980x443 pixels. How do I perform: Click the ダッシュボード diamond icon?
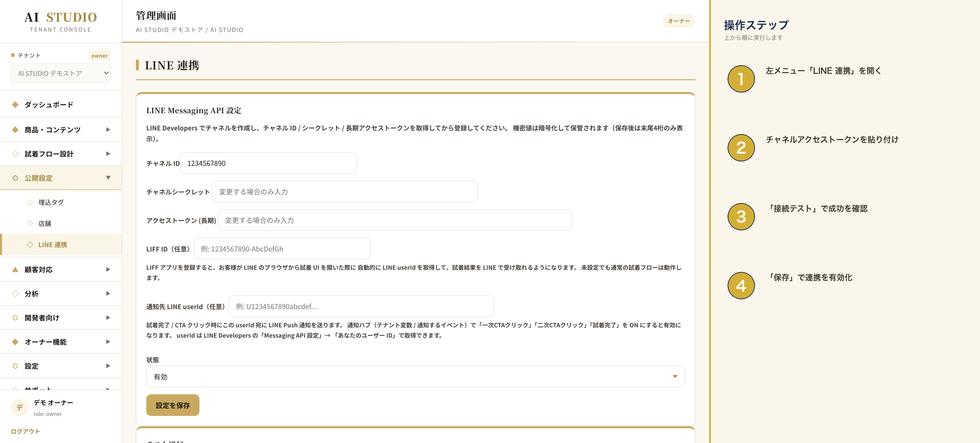click(x=15, y=105)
